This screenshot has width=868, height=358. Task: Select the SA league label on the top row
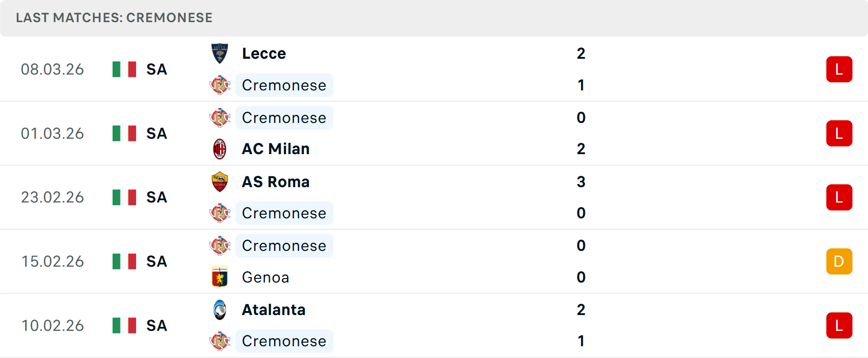pyautogui.click(x=156, y=69)
